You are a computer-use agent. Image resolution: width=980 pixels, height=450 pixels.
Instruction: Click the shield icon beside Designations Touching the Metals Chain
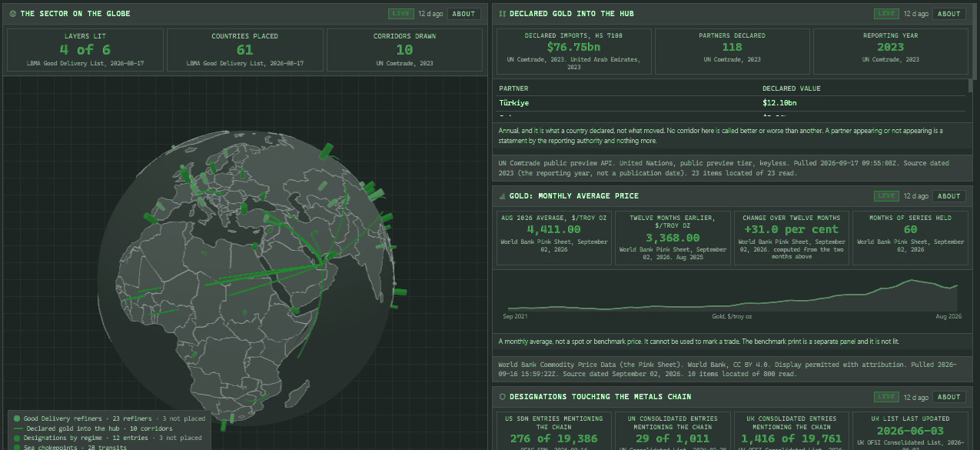[x=502, y=397]
